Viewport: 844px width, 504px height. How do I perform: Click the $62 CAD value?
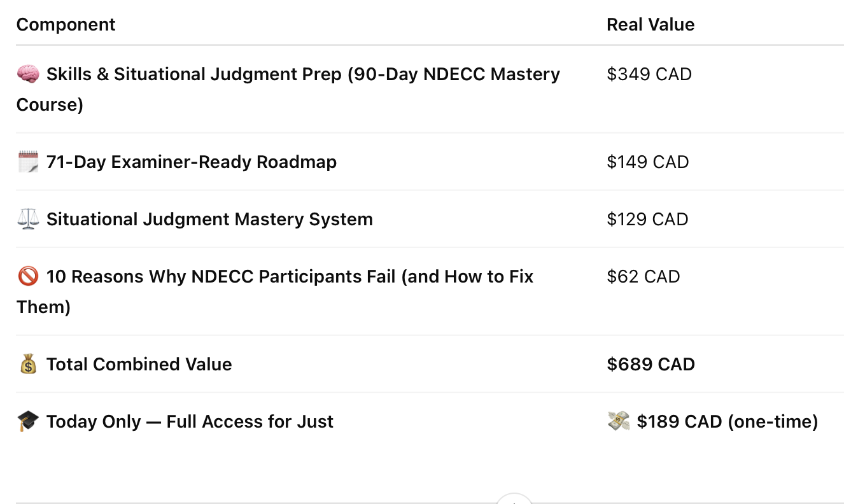(x=644, y=277)
